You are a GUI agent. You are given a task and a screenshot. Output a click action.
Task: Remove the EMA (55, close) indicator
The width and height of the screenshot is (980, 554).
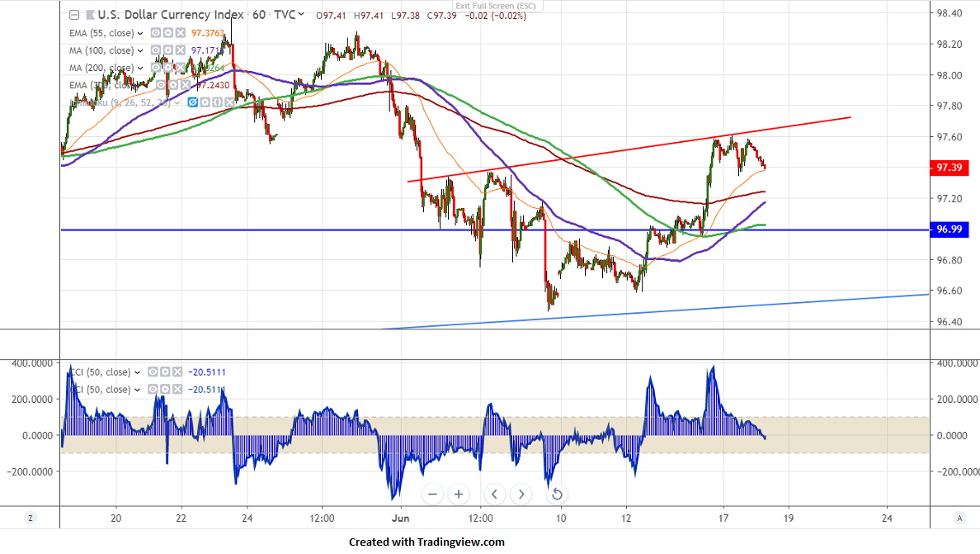click(180, 32)
